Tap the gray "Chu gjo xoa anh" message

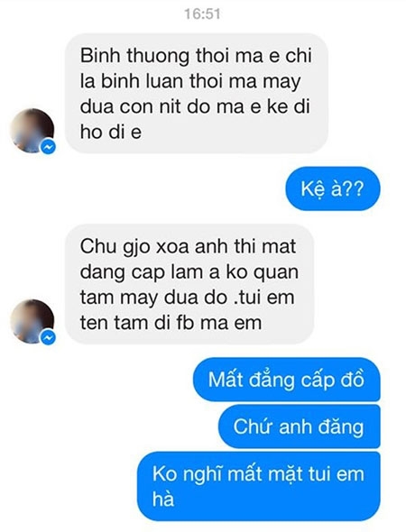coord(189,284)
